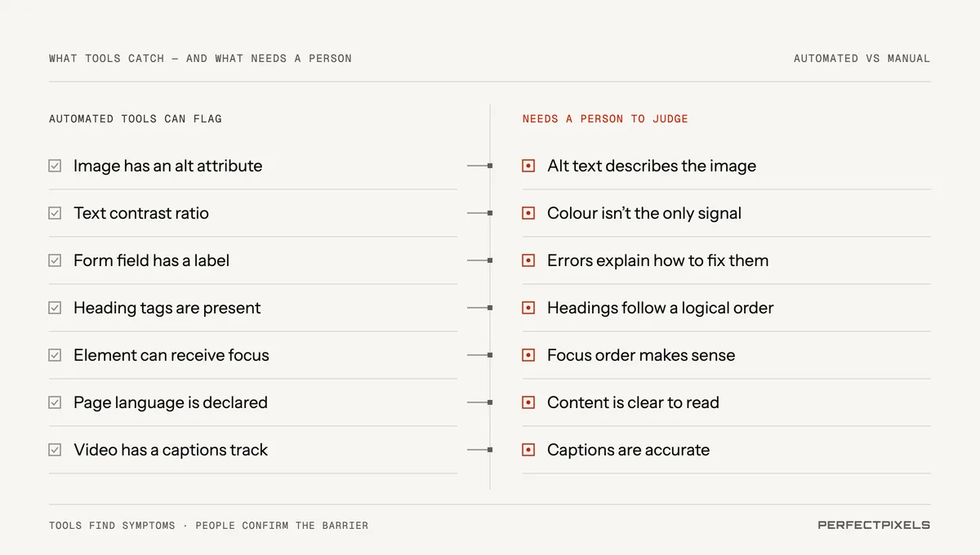
Task: Select red marker for Content is clear to read
Action: pos(528,402)
